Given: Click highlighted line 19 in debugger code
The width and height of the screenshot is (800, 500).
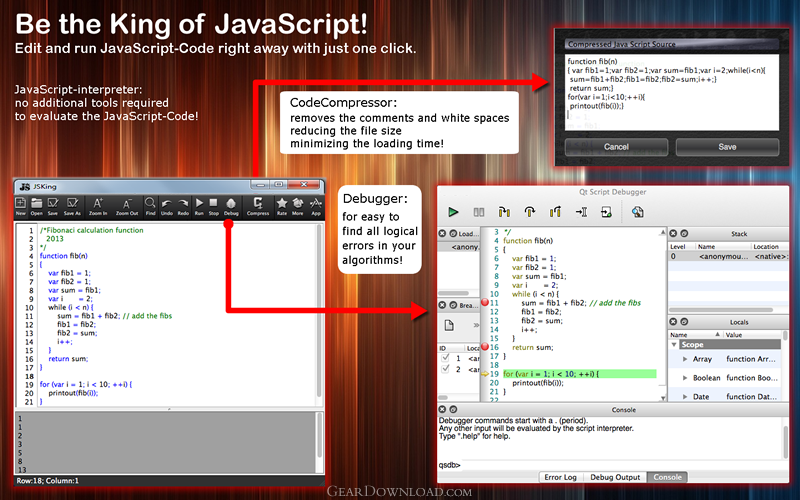Looking at the screenshot, I should (579, 374).
